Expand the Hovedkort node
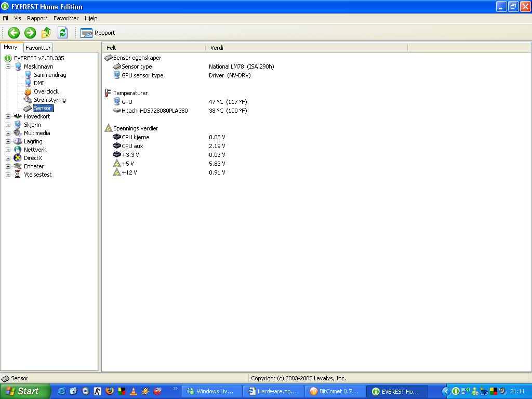 coord(8,117)
